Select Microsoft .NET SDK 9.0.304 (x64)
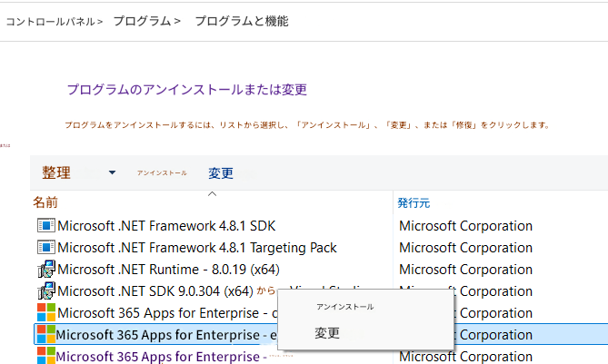 (155, 290)
